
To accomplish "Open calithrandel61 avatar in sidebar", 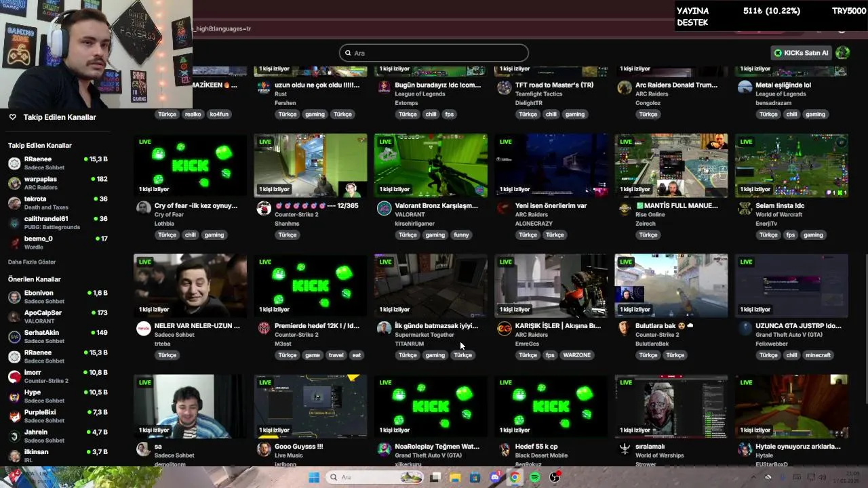I will point(14,223).
